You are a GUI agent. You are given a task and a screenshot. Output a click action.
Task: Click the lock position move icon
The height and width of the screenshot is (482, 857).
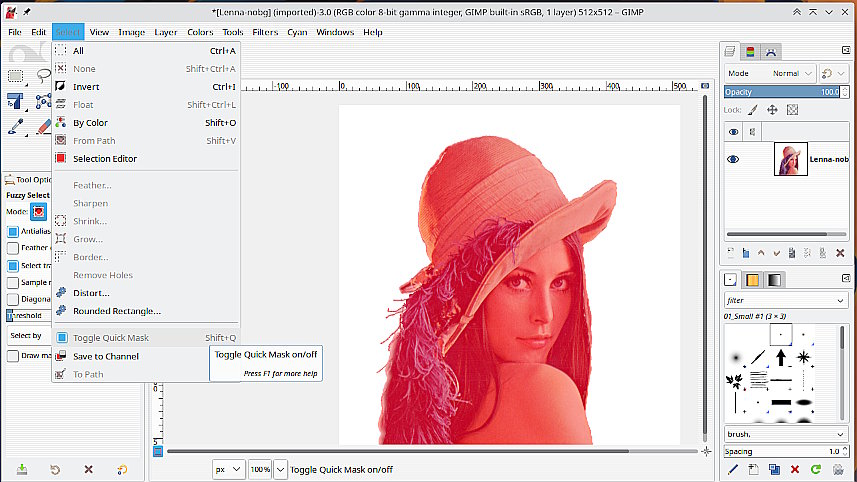point(772,110)
